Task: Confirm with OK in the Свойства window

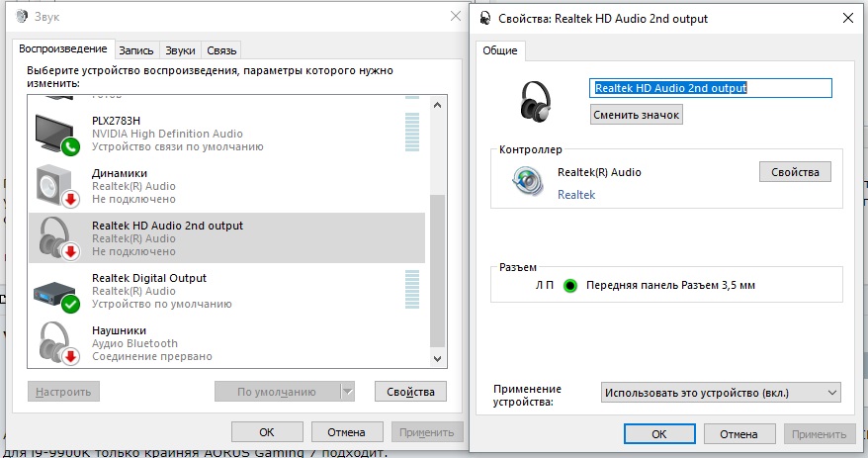Action: (x=659, y=434)
